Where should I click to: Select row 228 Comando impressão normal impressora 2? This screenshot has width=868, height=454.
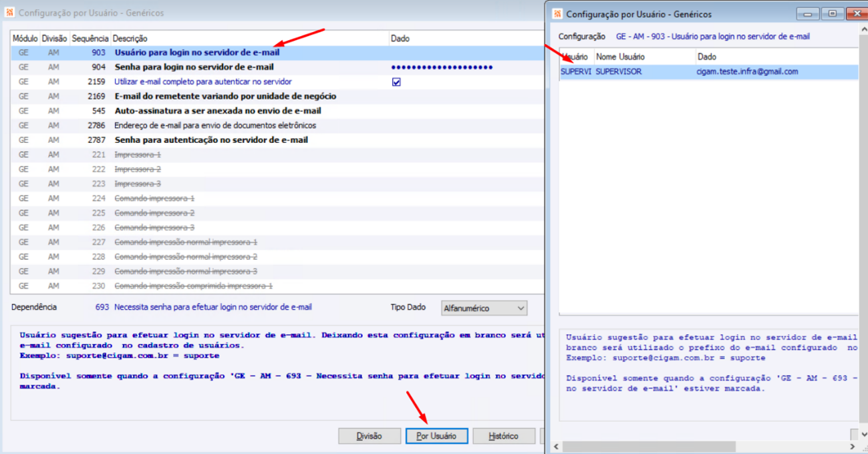coord(278,257)
